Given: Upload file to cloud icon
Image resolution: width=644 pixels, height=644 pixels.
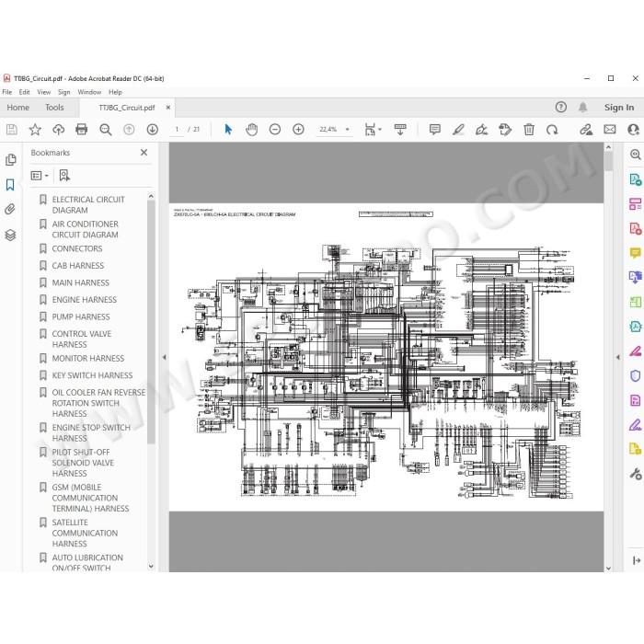Looking at the screenshot, I should click(58, 130).
